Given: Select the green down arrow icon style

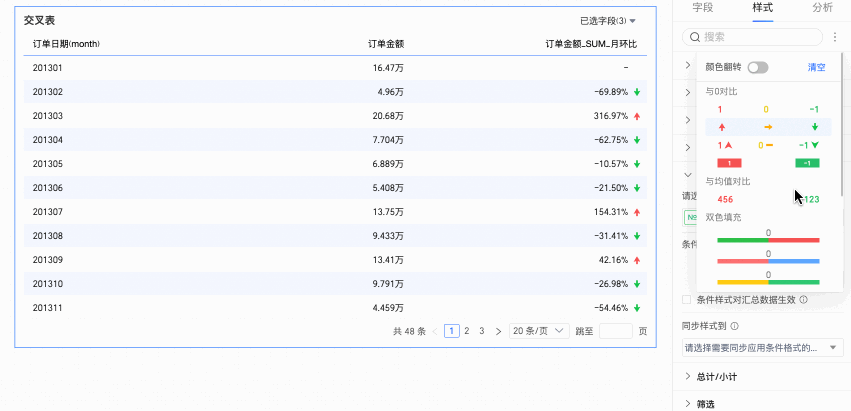Looking at the screenshot, I should click(x=815, y=127).
